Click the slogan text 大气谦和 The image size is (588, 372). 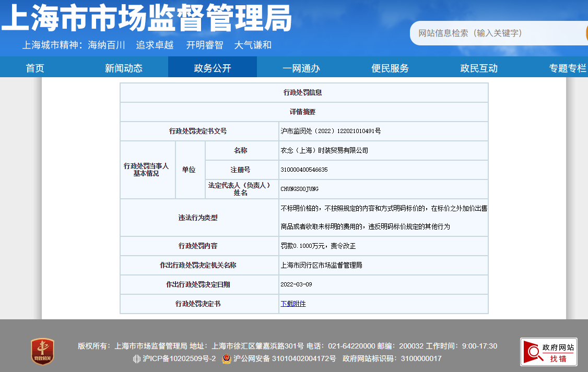pos(253,45)
